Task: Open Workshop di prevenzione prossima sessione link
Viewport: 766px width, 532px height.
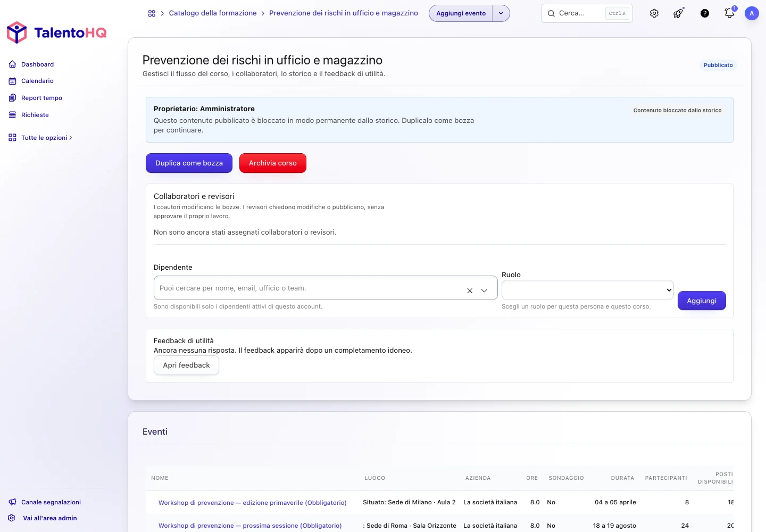Action: (x=250, y=526)
